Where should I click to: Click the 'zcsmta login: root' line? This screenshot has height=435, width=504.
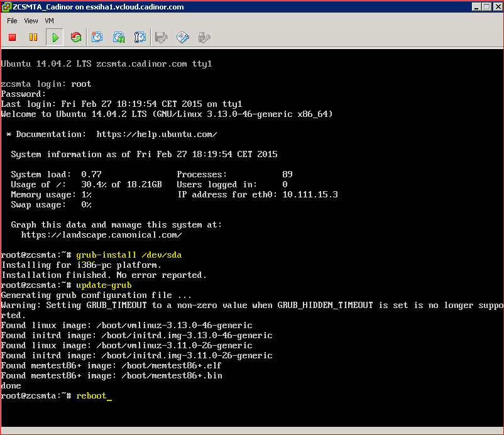(46, 84)
